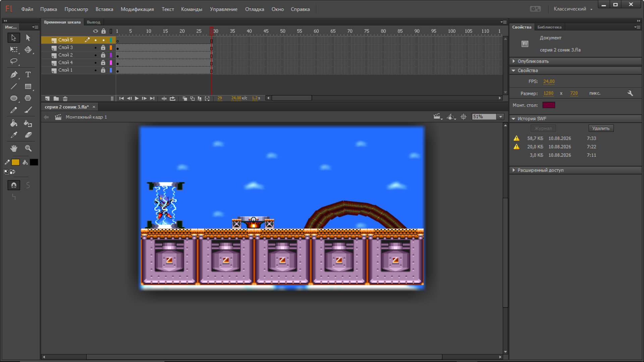This screenshot has width=644, height=362.
Task: Toggle Onion Skin in timeline
Action: 185,99
